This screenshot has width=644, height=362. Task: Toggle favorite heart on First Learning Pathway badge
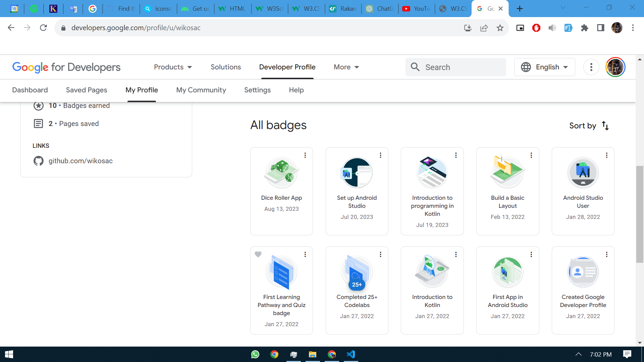point(258,254)
